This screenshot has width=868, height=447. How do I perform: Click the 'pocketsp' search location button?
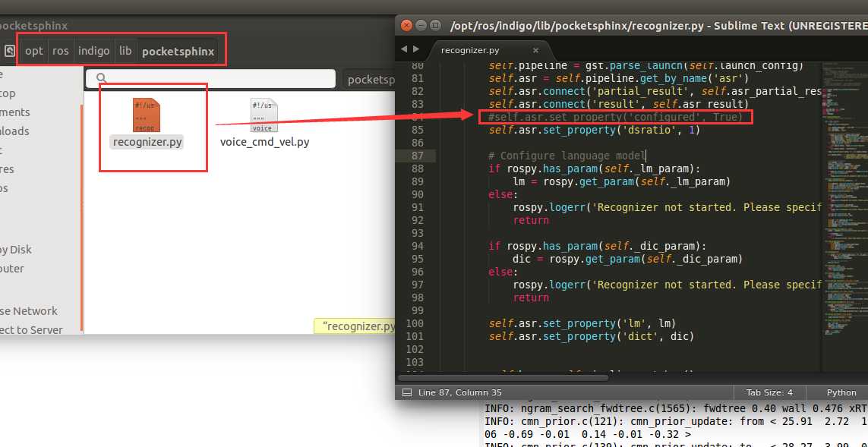tap(369, 80)
